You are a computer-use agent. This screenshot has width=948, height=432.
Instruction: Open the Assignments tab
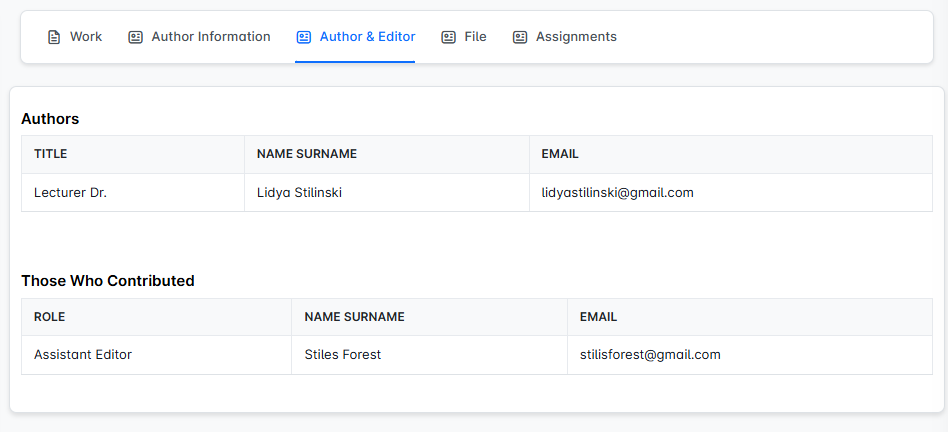[576, 37]
